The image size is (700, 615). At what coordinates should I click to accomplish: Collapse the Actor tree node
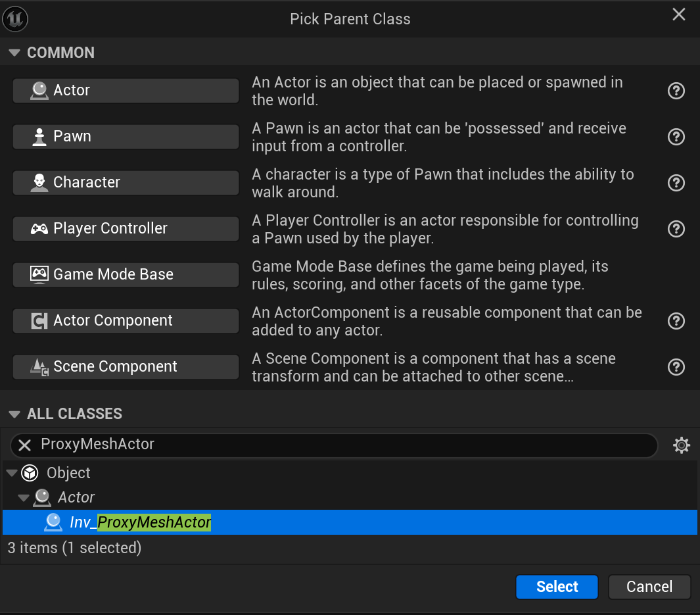pyautogui.click(x=24, y=497)
